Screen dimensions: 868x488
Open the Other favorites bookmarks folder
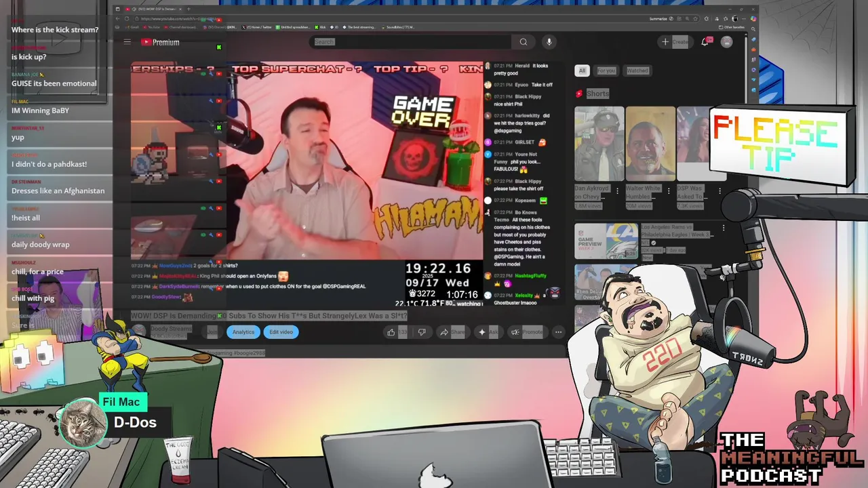tap(733, 27)
